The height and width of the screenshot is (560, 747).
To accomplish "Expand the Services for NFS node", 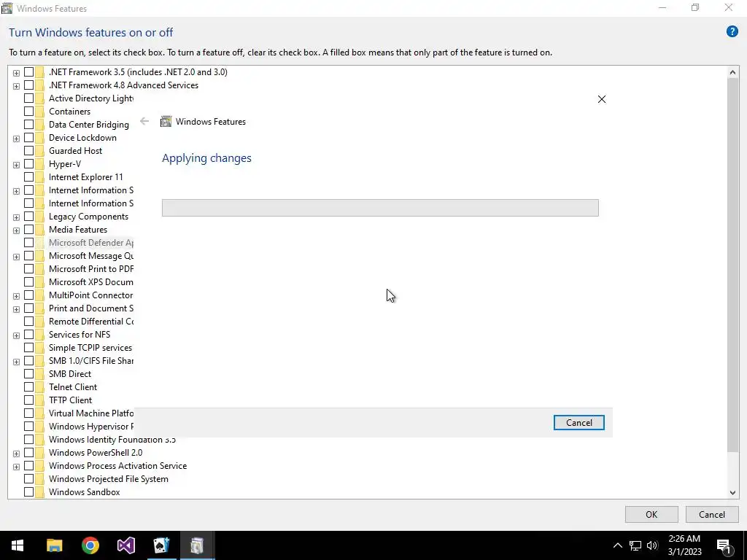I will pyautogui.click(x=16, y=335).
